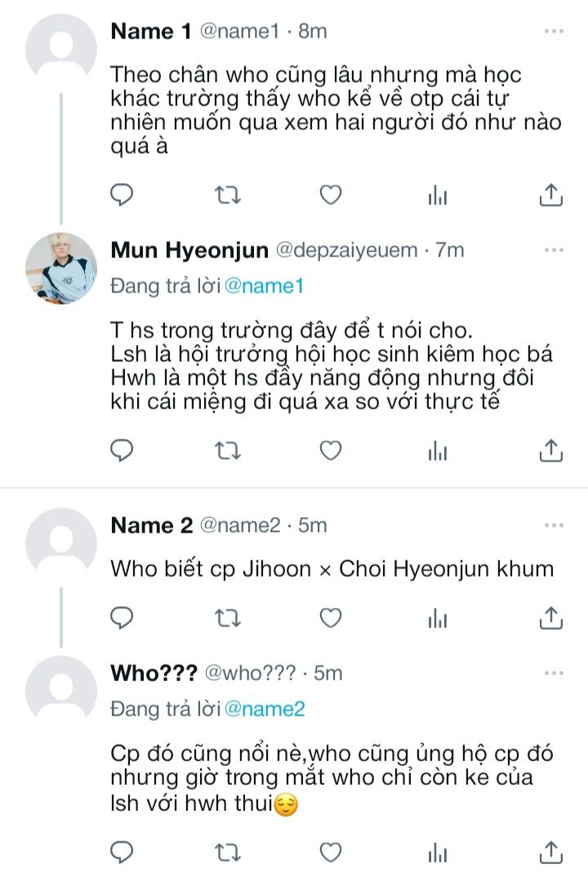Screen dimensions: 588x882
Task: View analytics for Name 2's tweet
Action: coord(439,618)
